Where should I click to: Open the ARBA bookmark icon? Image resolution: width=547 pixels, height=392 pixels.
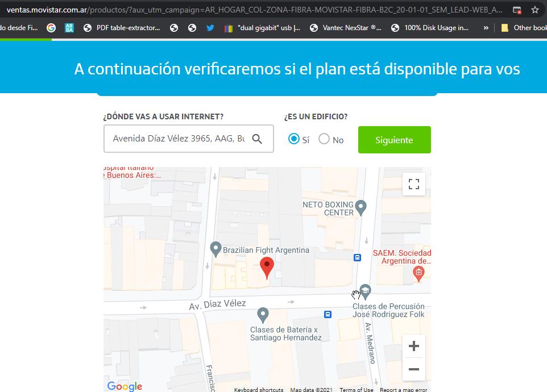pos(69,28)
